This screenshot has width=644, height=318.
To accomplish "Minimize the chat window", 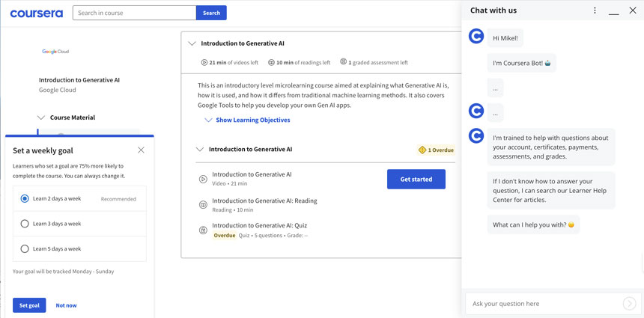I will (x=614, y=11).
